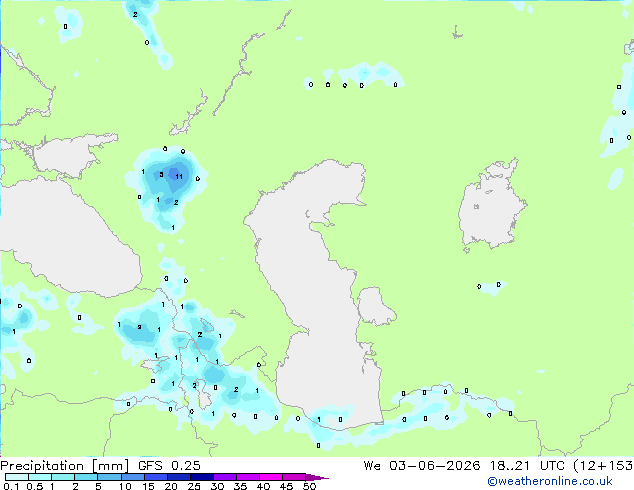Click the Sea of Azov on the map
Viewport: 634px width, 490px height.
69,156
